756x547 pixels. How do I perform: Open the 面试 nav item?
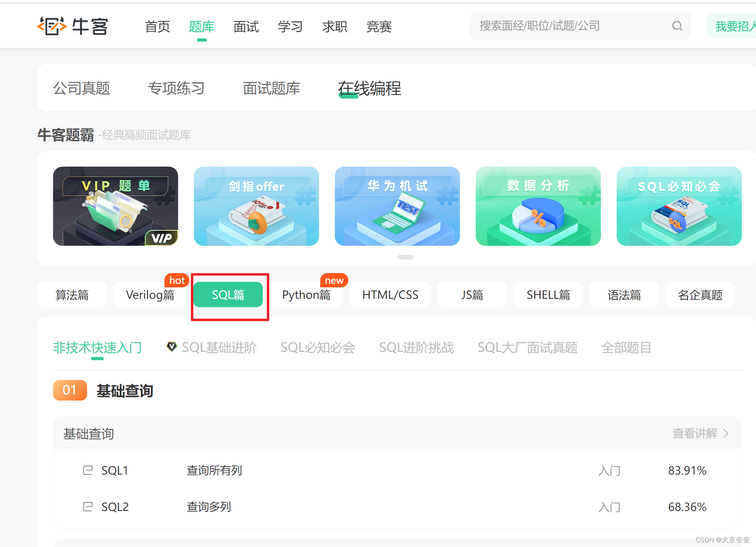coord(246,27)
